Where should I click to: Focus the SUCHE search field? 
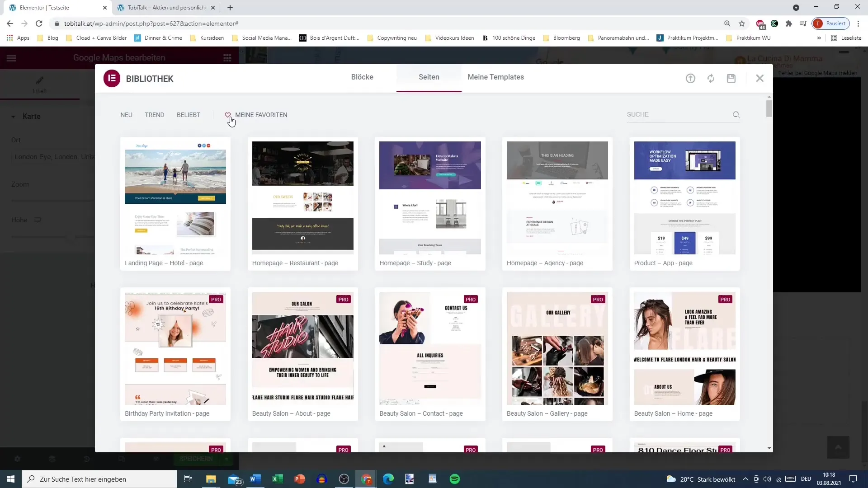tap(678, 115)
